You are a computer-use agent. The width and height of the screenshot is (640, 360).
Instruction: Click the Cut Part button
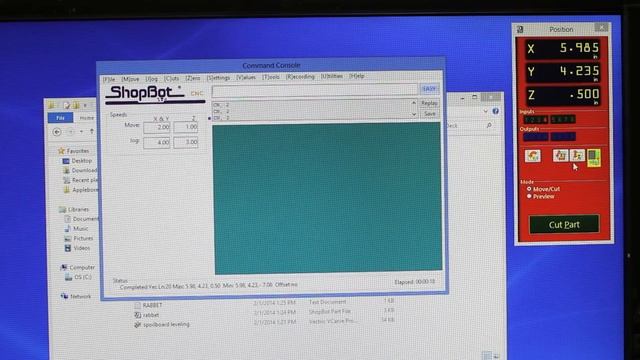tap(564, 224)
